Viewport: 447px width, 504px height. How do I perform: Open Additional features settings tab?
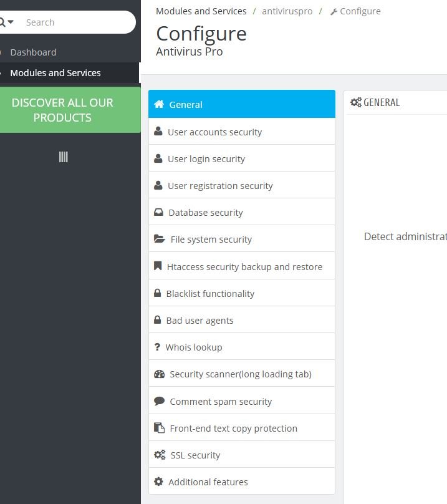[242, 482]
